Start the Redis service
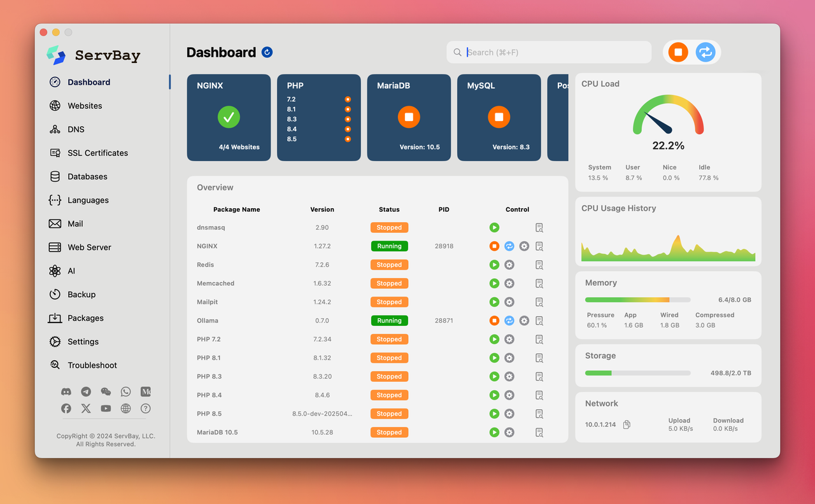 (x=494, y=264)
